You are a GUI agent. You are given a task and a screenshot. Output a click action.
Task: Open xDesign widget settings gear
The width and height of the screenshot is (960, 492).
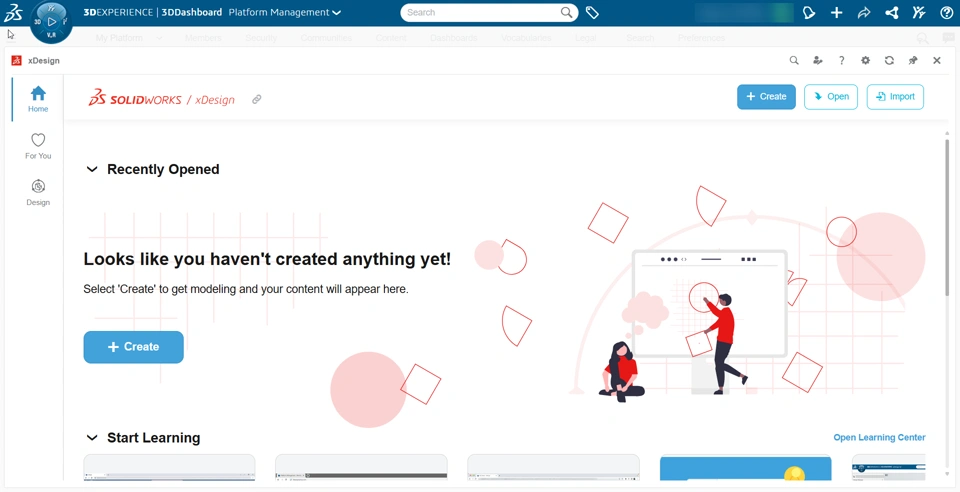[865, 61]
